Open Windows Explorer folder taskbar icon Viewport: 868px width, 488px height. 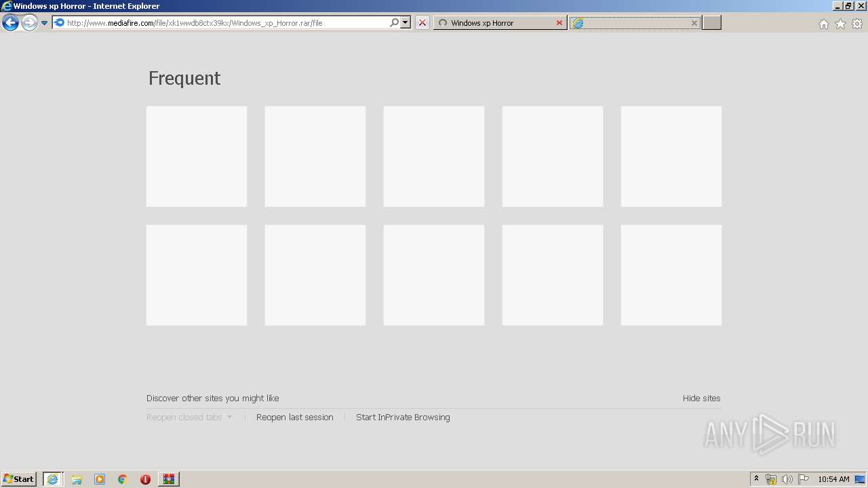[77, 479]
